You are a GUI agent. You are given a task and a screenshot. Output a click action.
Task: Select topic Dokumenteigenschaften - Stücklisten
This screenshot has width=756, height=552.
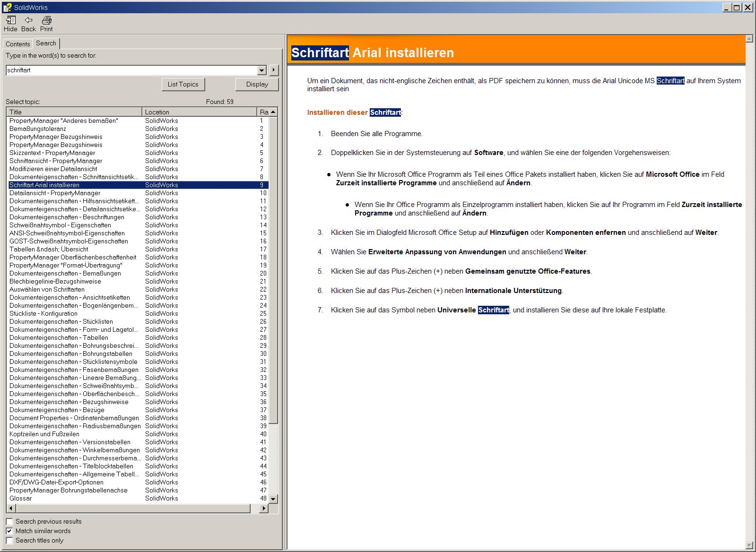click(138, 321)
